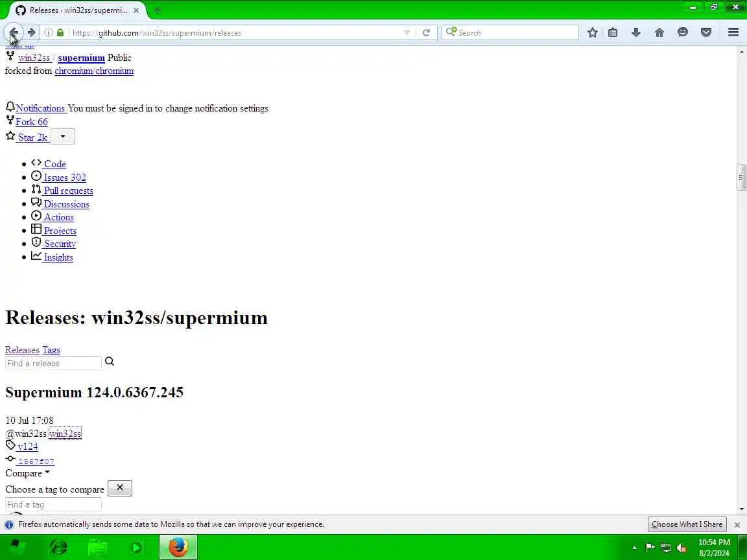Follow the chromium/chromium fork source link
The width and height of the screenshot is (747, 560).
94,71
